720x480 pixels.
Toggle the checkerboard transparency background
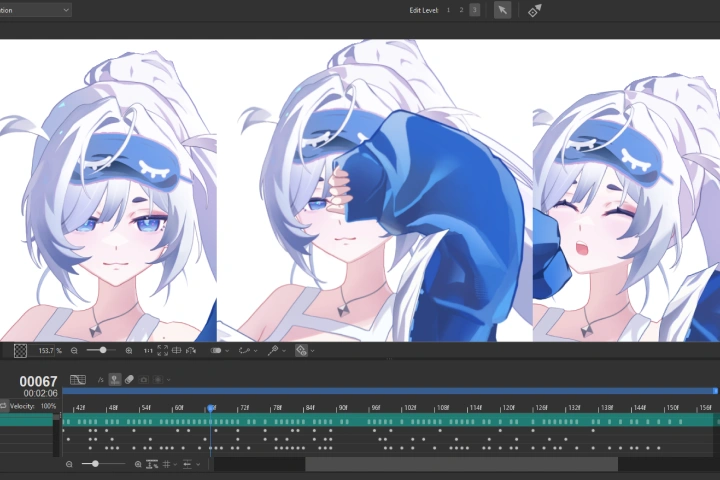[20, 350]
